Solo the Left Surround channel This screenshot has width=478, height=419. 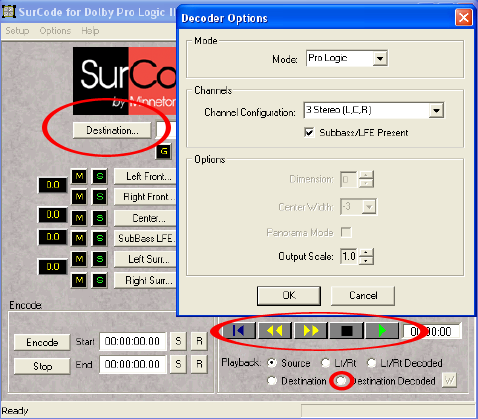pyautogui.click(x=100, y=259)
